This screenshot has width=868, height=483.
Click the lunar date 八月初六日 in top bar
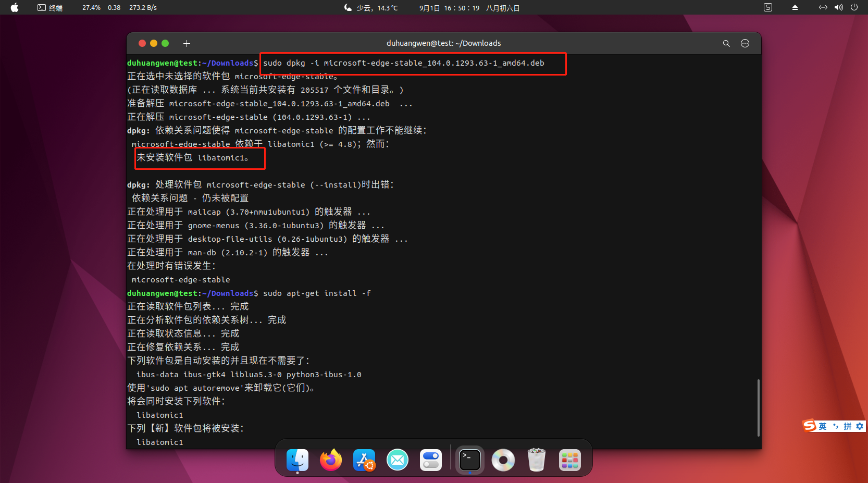pyautogui.click(x=503, y=8)
